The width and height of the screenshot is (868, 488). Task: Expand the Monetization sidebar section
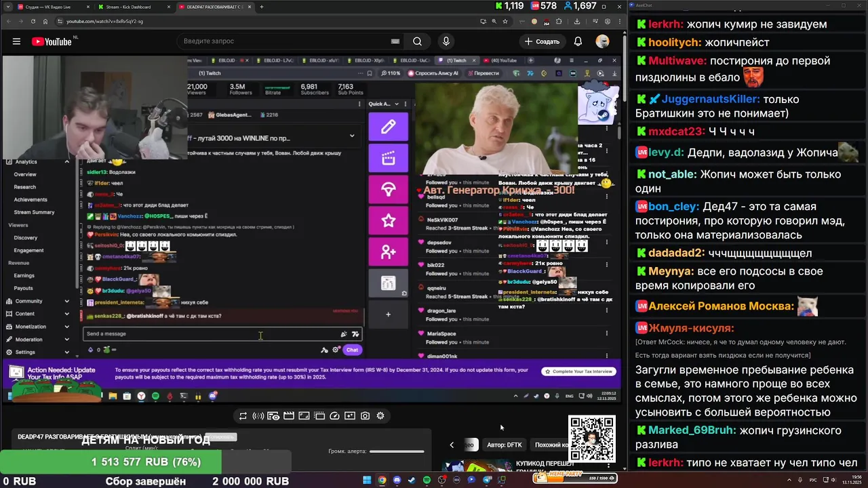pos(66,327)
